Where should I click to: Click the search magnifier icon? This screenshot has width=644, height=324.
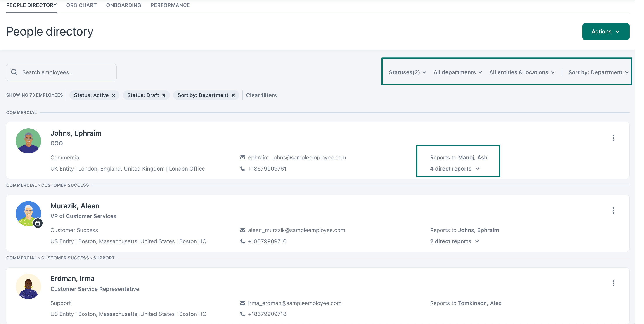pyautogui.click(x=14, y=72)
